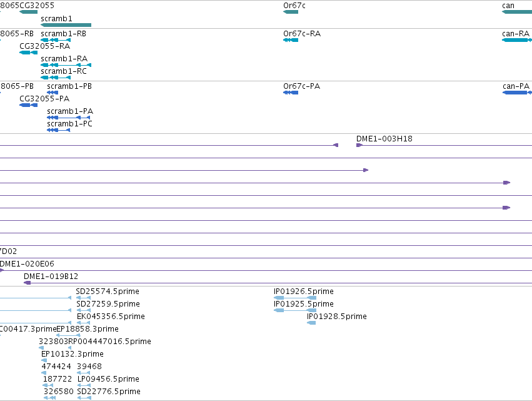532x401 pixels.
Task: Select the scramb1-RC transcript
Action: (56, 78)
